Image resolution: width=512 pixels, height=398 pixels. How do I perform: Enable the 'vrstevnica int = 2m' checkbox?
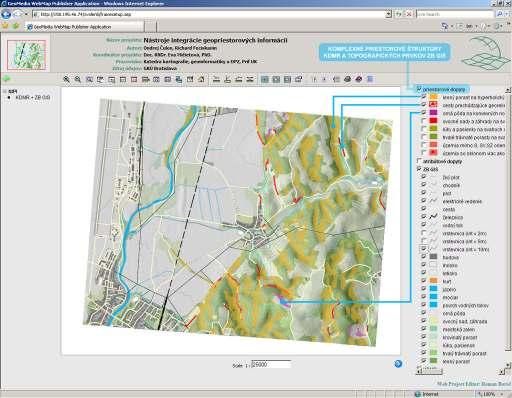click(x=424, y=233)
